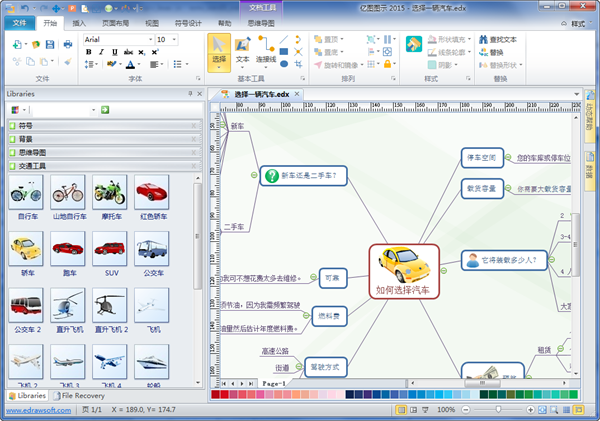Select the 选择 pointer tool
600x421 pixels.
click(x=219, y=51)
